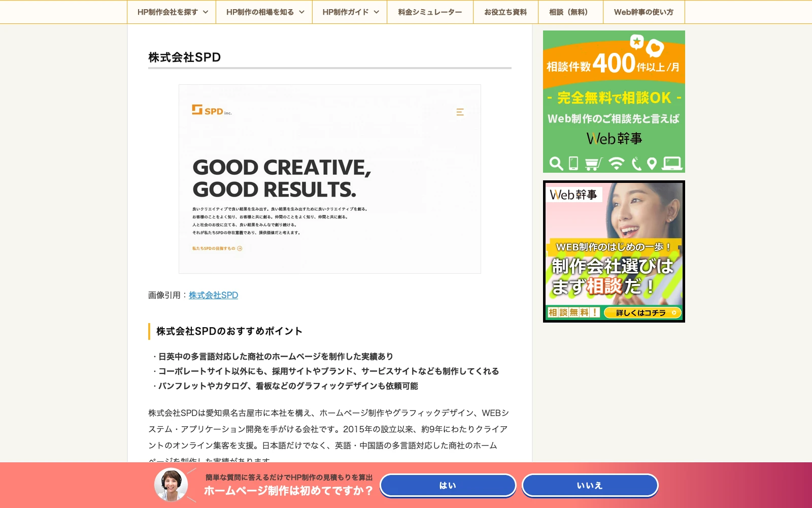Click the 株式会社SPD image source link
The width and height of the screenshot is (812, 508).
click(213, 295)
